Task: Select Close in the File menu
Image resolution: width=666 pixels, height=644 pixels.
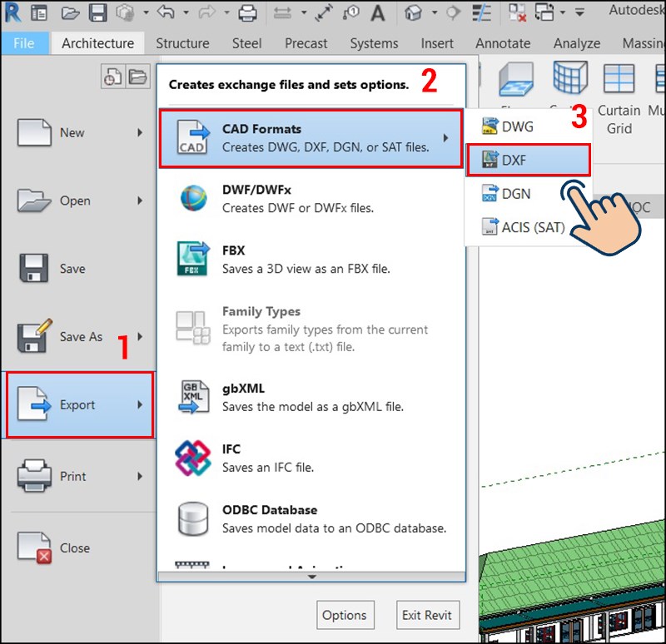Action: (x=78, y=548)
